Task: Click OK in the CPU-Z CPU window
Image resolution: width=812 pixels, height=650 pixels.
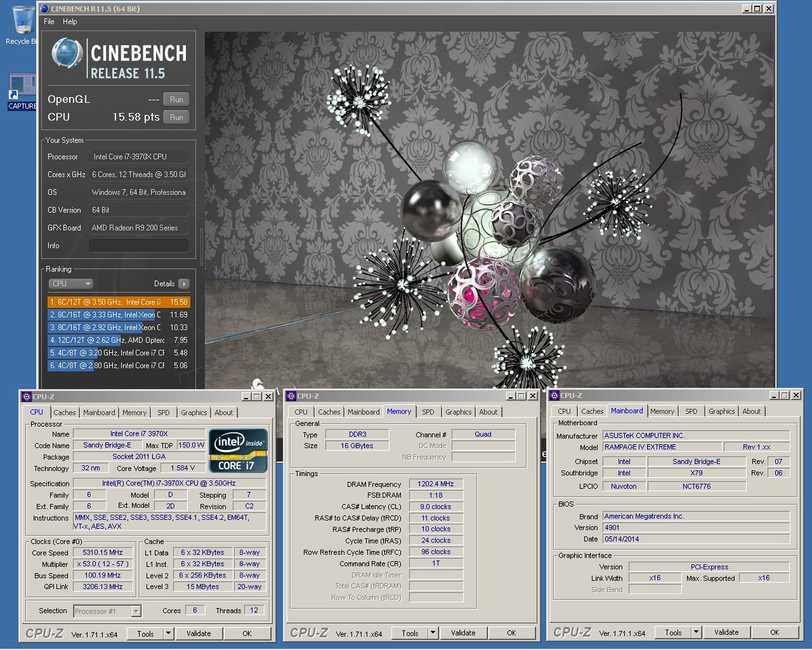Action: [247, 633]
